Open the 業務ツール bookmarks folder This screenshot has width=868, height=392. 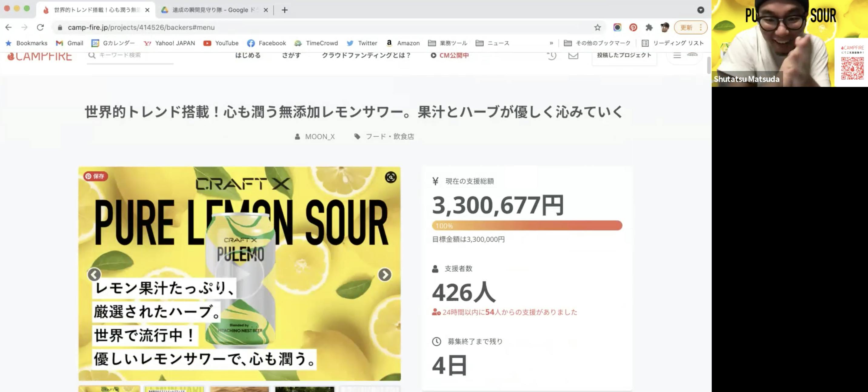pos(447,43)
